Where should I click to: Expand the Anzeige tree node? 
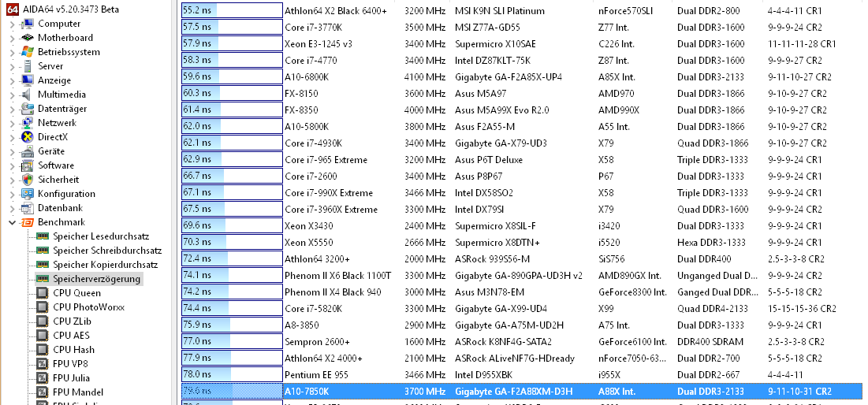pyautogui.click(x=12, y=80)
